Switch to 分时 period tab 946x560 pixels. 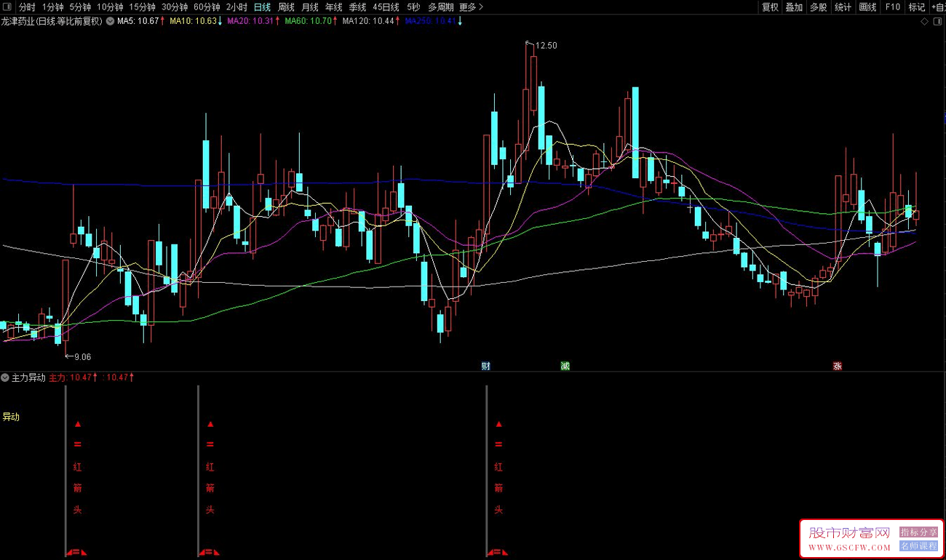26,7
